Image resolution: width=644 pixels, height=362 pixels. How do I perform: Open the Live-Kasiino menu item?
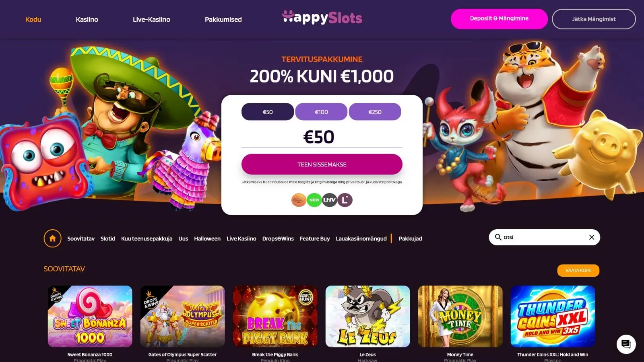(151, 19)
